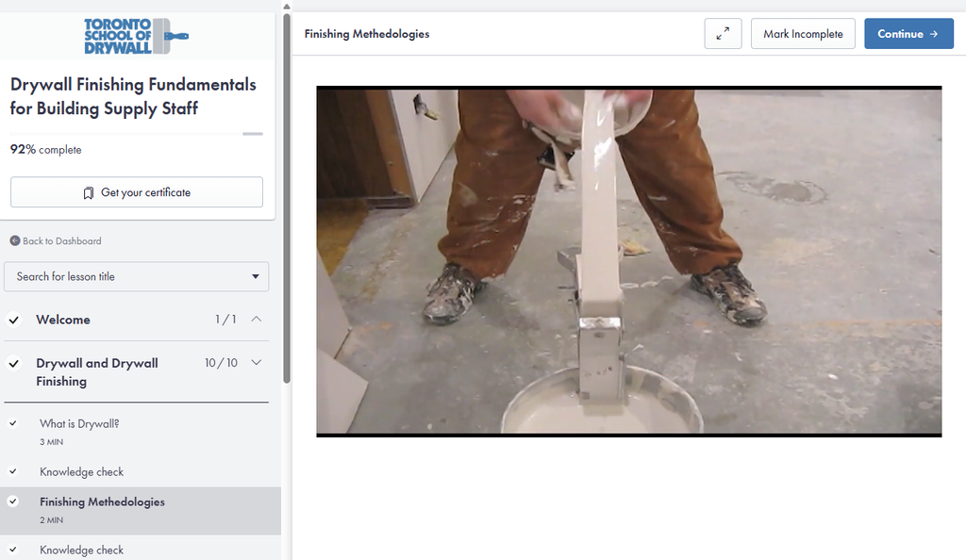Click the checkmark beside the first Knowledge check
The height and width of the screenshot is (560, 966).
pyautogui.click(x=13, y=471)
